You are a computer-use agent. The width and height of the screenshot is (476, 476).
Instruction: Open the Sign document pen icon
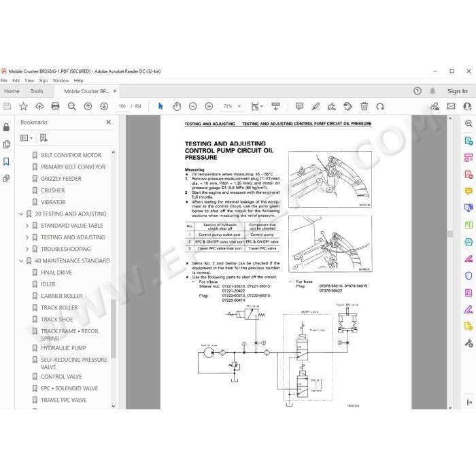click(332, 106)
